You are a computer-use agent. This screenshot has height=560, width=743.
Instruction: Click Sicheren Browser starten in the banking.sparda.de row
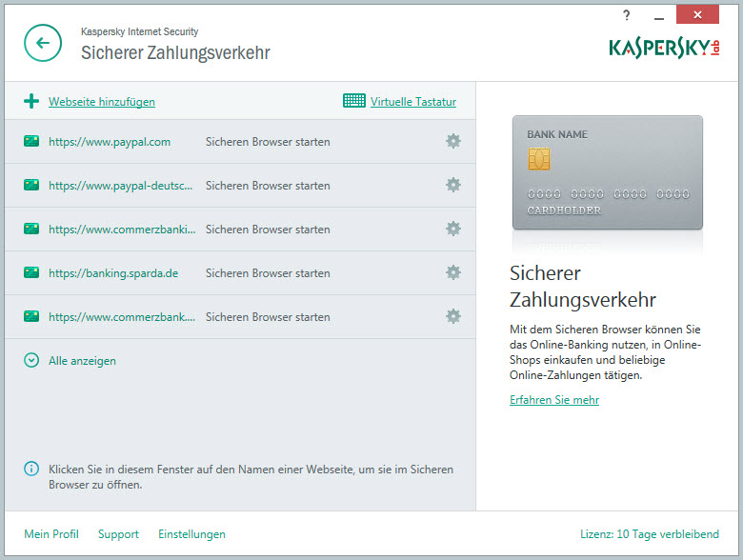[268, 273]
